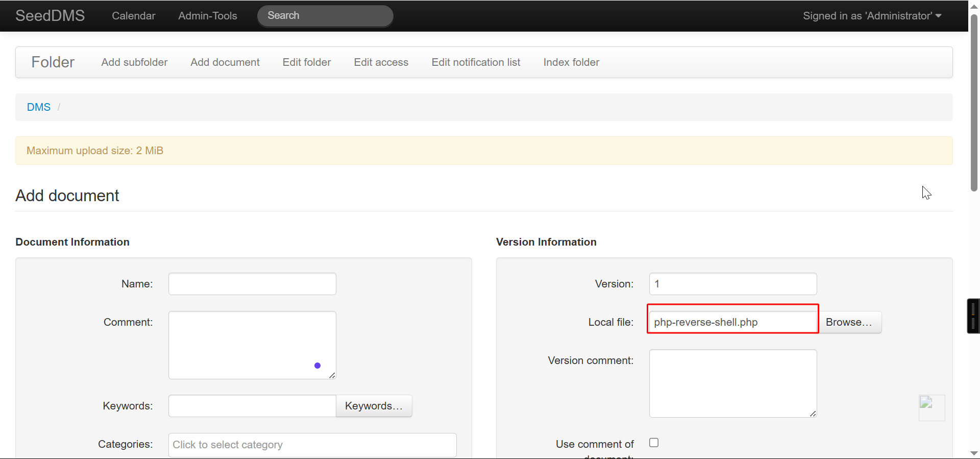980x459 pixels.
Task: Click the Browse... file button
Action: pyautogui.click(x=849, y=322)
